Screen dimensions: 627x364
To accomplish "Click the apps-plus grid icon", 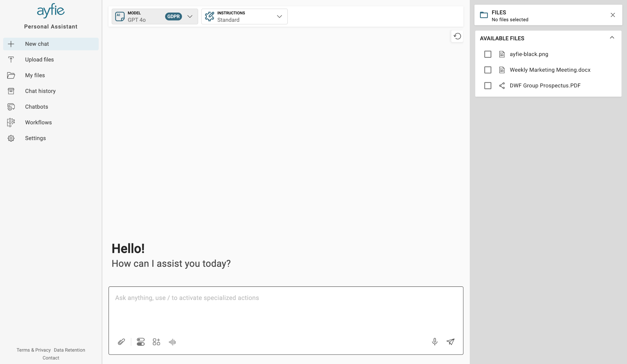I will (x=156, y=342).
